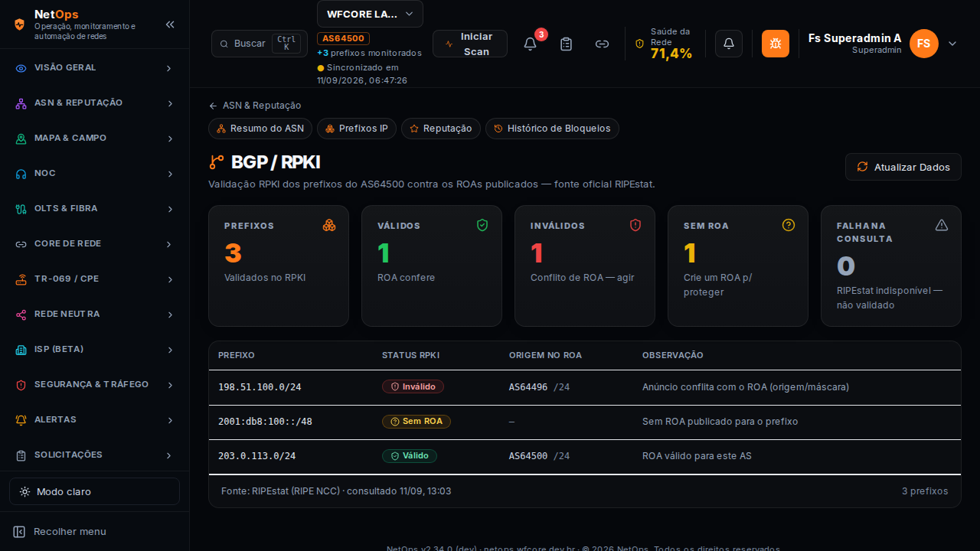Expand ASN & Reputação sidebar section
The height and width of the screenshot is (551, 980).
94,103
